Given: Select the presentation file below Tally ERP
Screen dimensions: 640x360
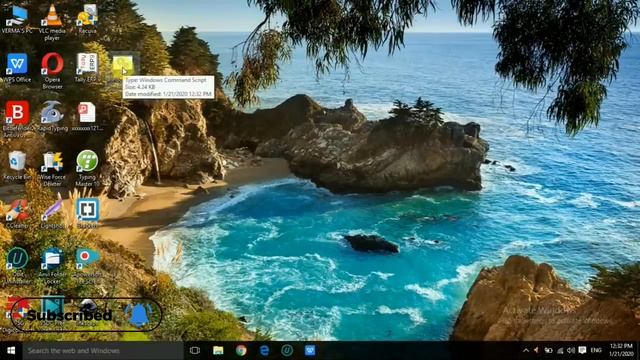Looking at the screenshot, I should pyautogui.click(x=87, y=116).
